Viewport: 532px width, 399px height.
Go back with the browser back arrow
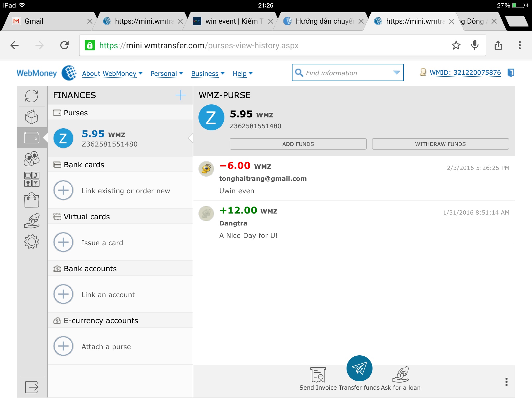click(x=15, y=45)
